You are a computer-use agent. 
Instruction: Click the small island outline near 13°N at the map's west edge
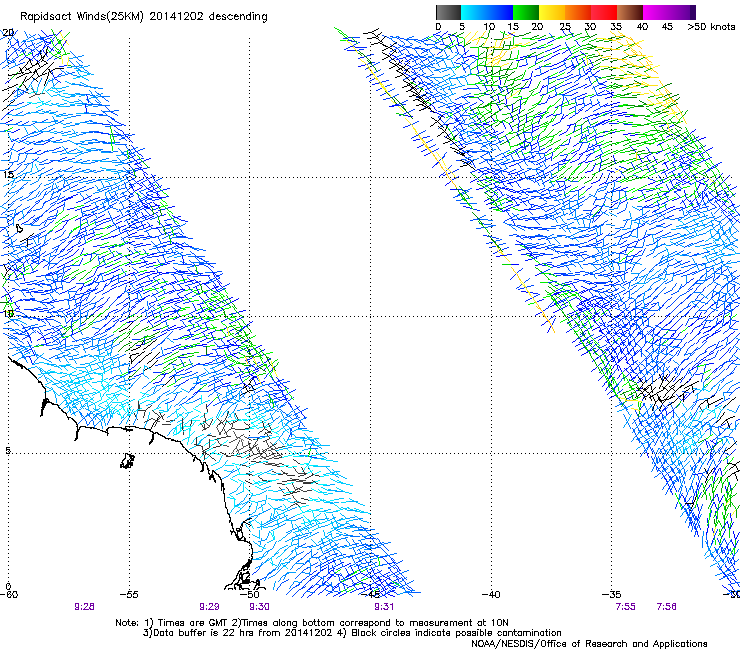coord(19,229)
